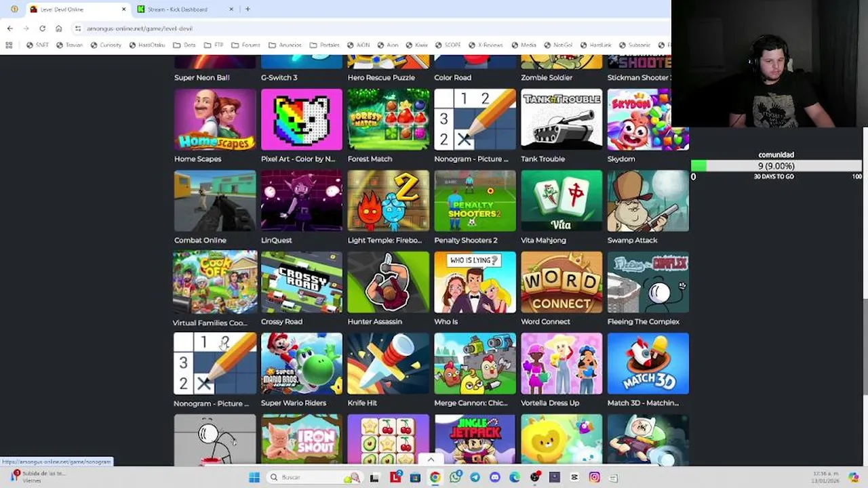868x488 pixels.
Task: Open the Pixel Art Color by Number game
Action: coord(302,119)
